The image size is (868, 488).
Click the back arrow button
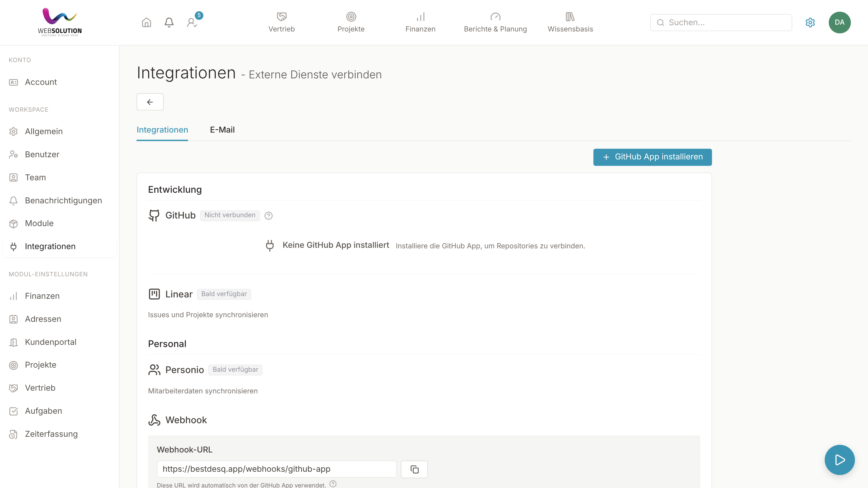click(x=150, y=102)
